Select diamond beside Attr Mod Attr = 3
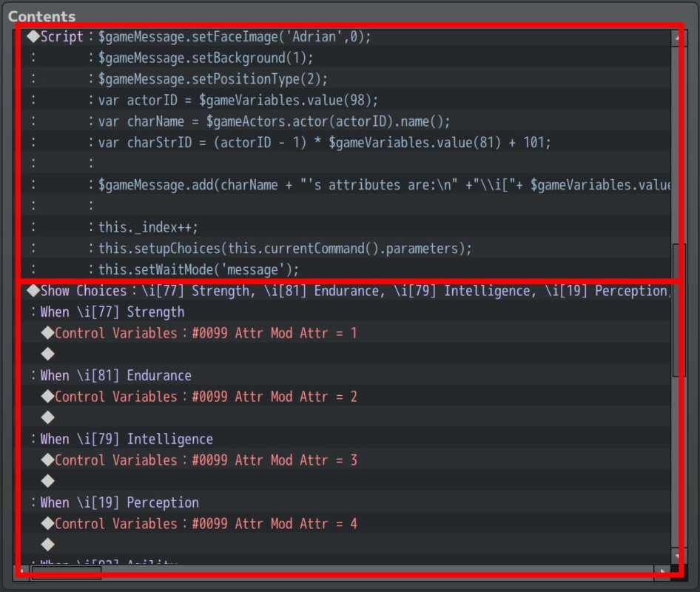700x592 pixels. click(48, 460)
